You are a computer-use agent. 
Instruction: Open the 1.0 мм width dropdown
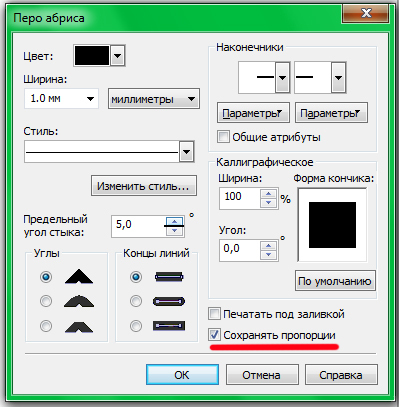[x=90, y=99]
